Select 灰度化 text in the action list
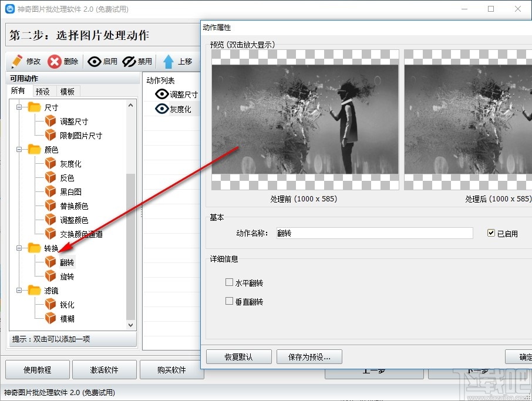 (x=180, y=109)
